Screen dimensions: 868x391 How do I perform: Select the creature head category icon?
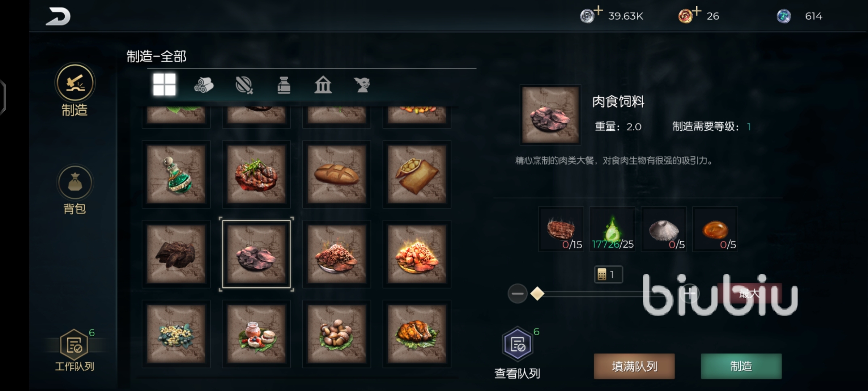point(362,85)
